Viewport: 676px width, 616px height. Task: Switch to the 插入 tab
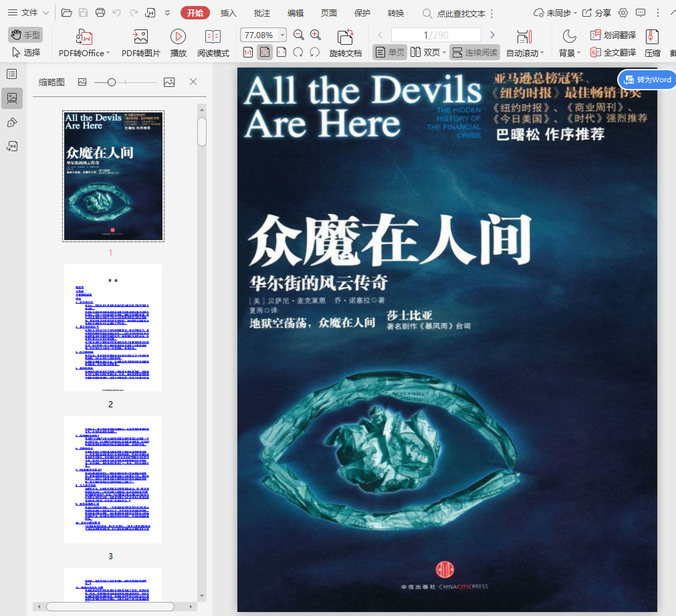[x=229, y=13]
